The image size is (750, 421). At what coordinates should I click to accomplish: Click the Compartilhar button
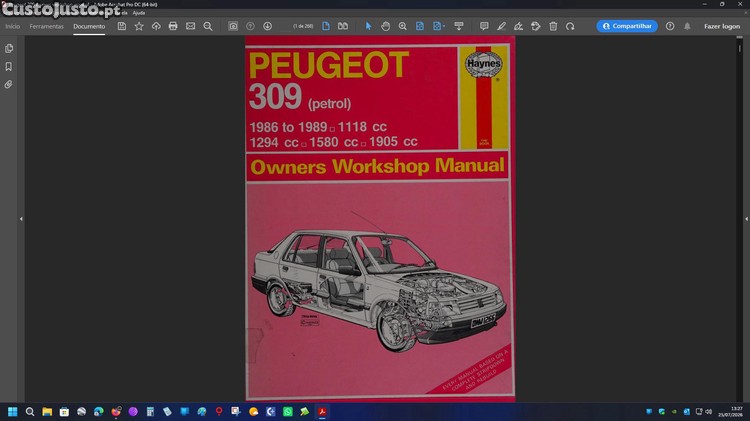(x=627, y=26)
